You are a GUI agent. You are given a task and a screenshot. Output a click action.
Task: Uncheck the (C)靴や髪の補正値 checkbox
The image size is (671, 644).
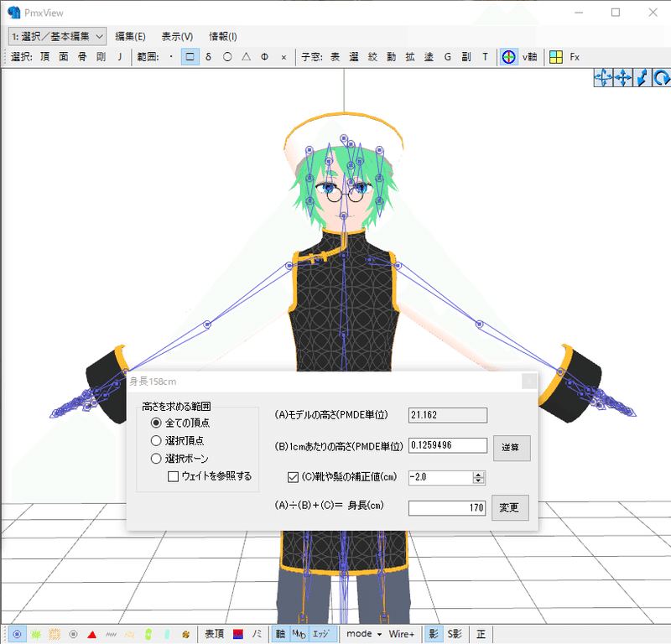click(293, 477)
